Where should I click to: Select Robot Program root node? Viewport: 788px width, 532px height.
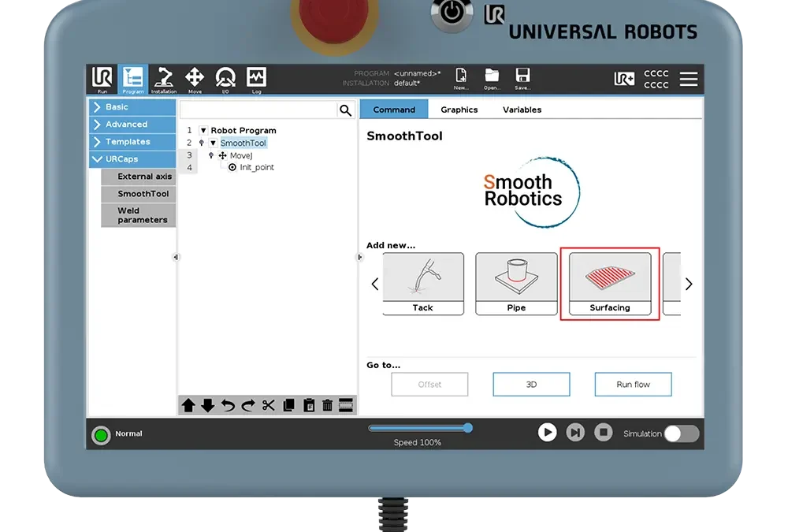[243, 131]
